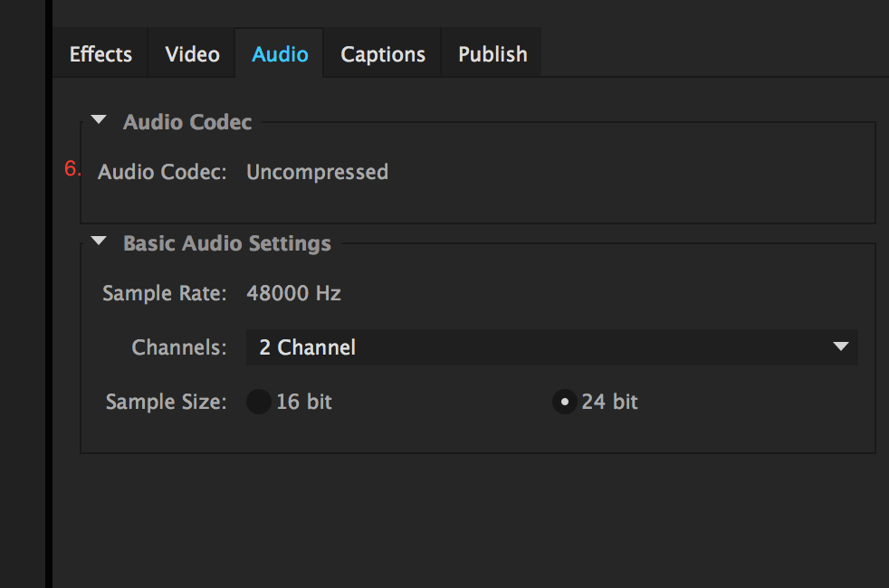This screenshot has width=889, height=588.
Task: Click the Basic Audio Settings heading
Action: (227, 243)
